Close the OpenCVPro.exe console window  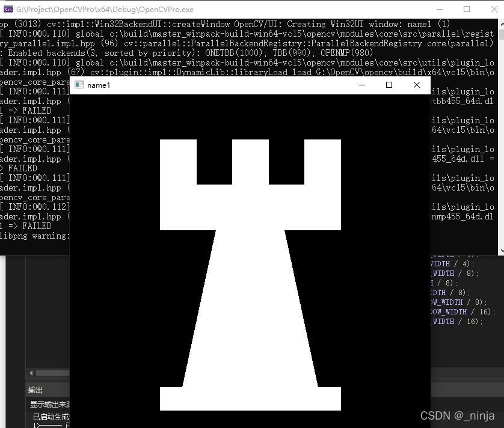494,9
